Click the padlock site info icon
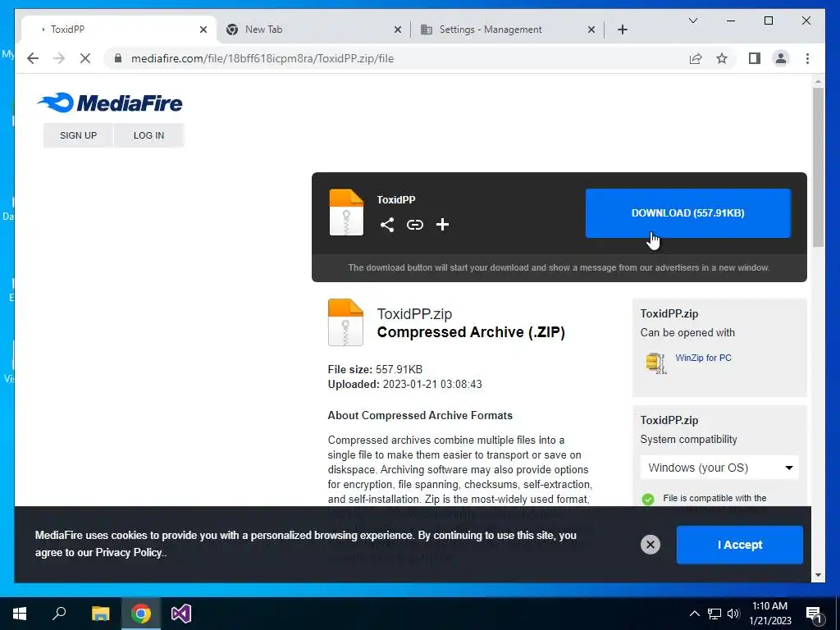840x630 pixels. coord(118,58)
